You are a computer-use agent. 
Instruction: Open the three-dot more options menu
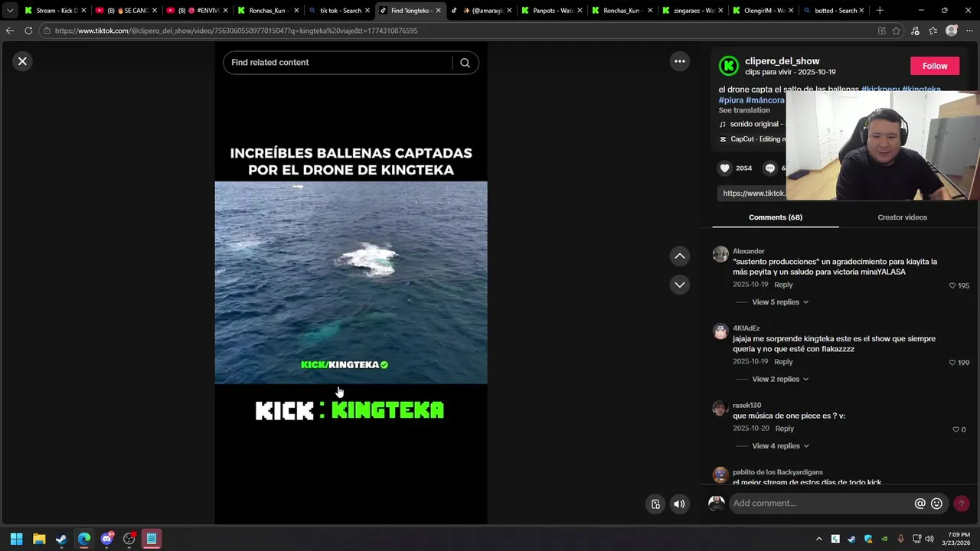click(680, 61)
